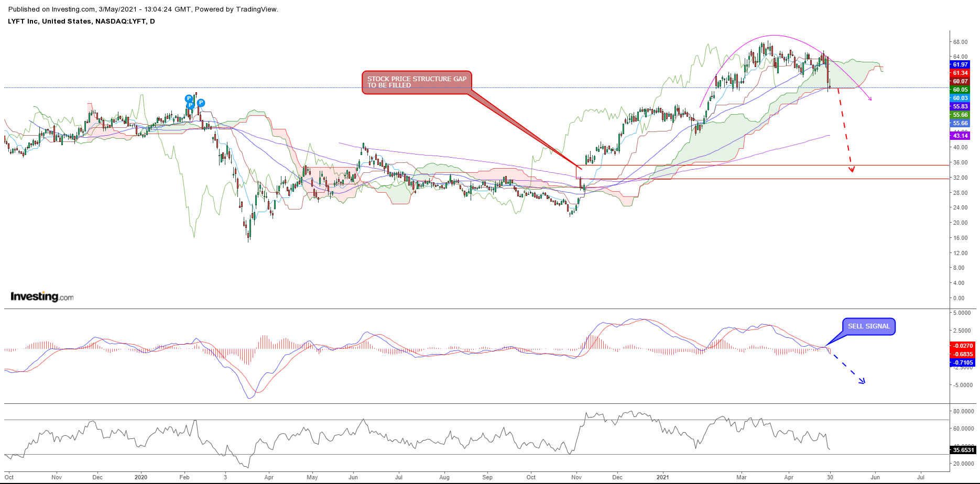
Task: Click the Mar label on time axis
Action: click(x=742, y=478)
